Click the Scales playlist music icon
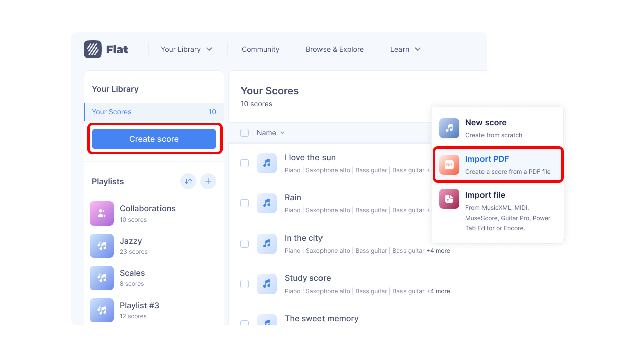The width and height of the screenshot is (644, 357). pyautogui.click(x=102, y=278)
